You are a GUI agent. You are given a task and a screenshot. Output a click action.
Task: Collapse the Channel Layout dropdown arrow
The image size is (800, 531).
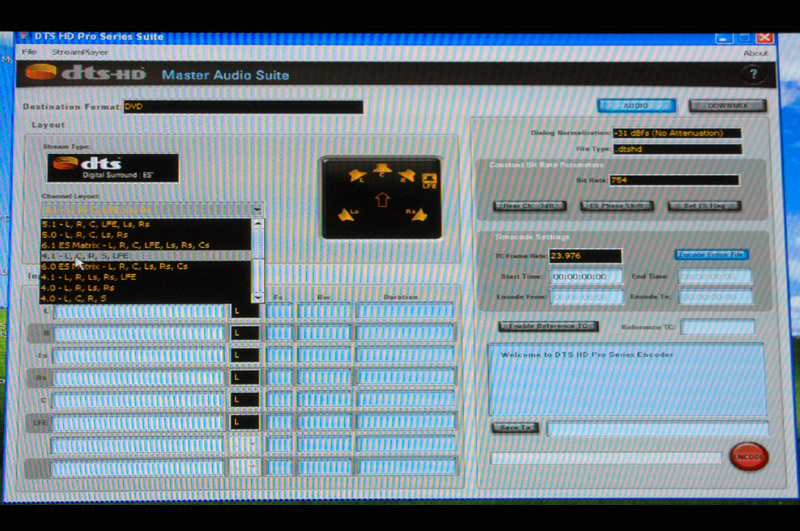[x=257, y=209]
